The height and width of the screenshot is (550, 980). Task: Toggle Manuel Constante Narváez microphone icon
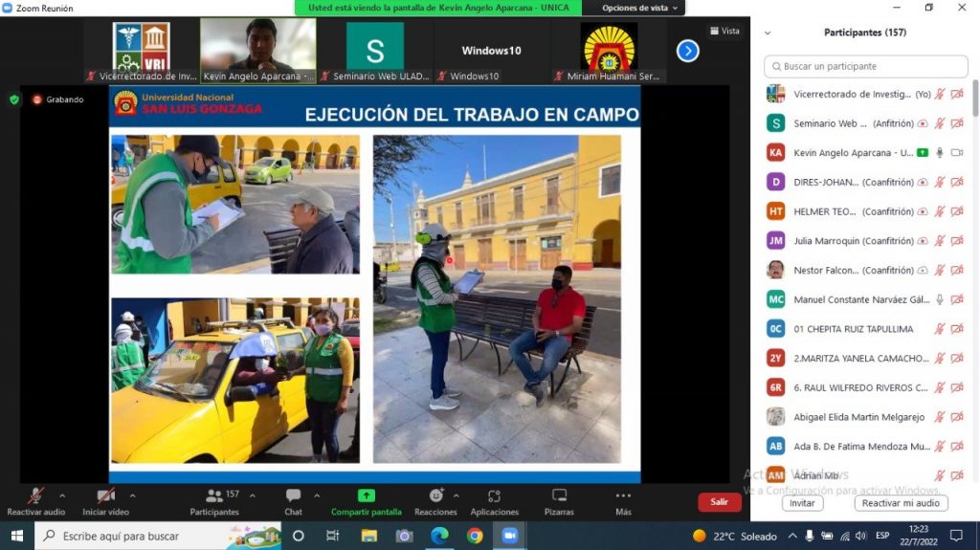pos(940,299)
